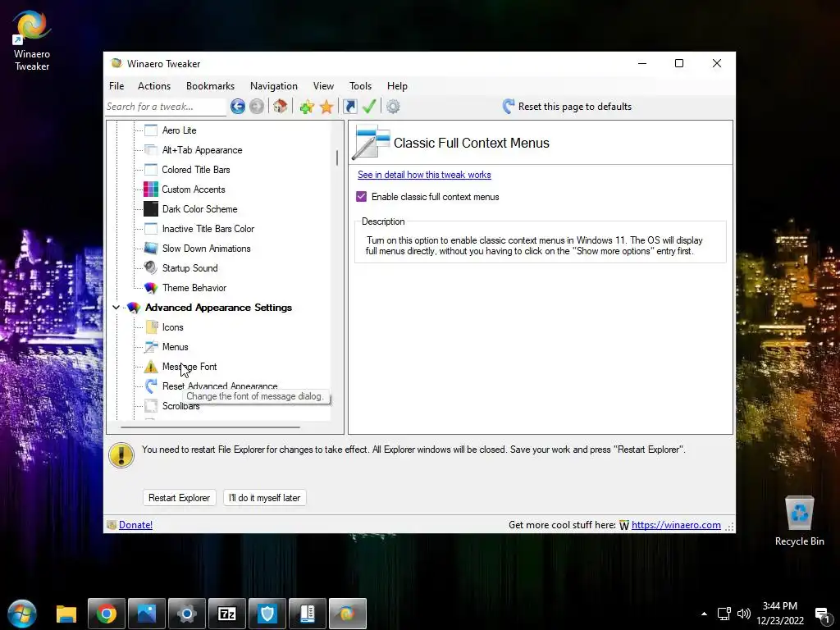Click the Aero Lite icon in tree
The image size is (840, 630).
(x=151, y=130)
